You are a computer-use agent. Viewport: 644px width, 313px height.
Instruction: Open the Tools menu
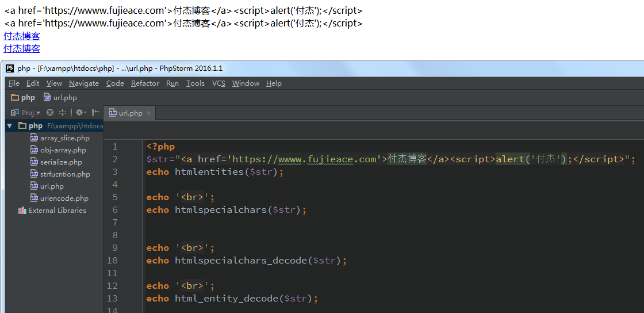(195, 83)
